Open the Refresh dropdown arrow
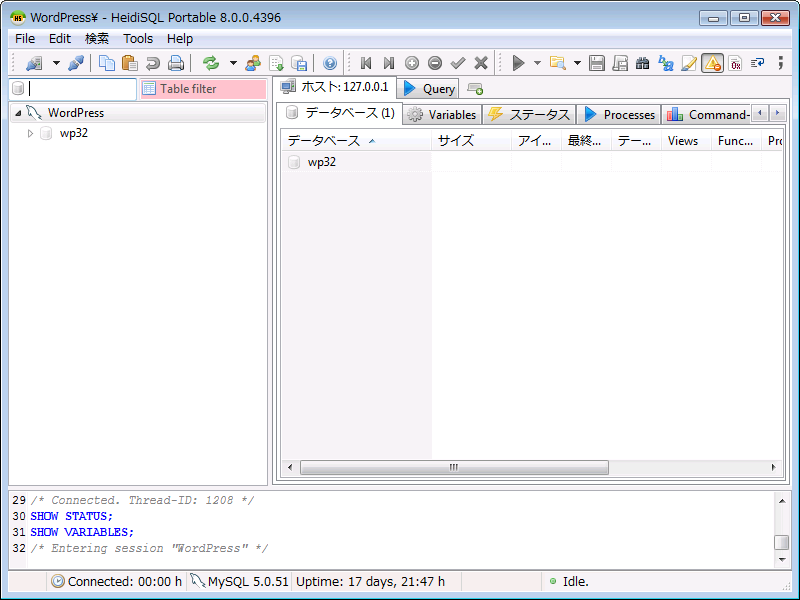The width and height of the screenshot is (800, 600). coord(233,63)
